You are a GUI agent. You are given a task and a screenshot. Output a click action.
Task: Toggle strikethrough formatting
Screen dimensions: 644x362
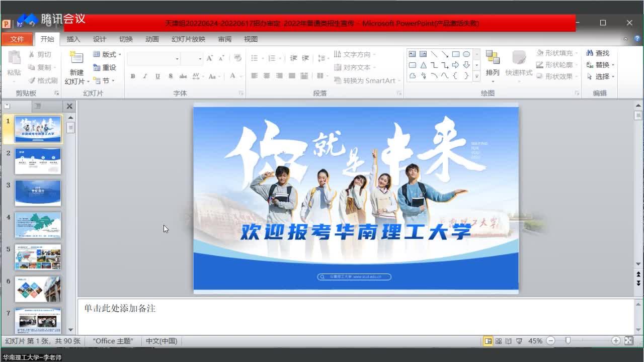(x=183, y=76)
